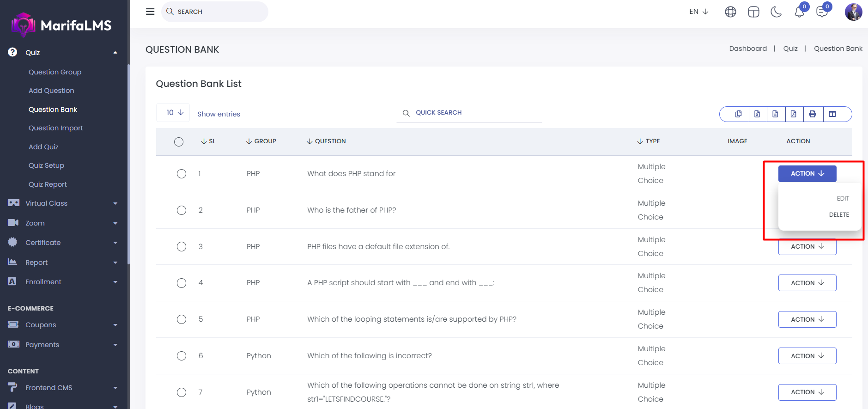Choose EDIT from the open action menu
Image resolution: width=868 pixels, height=409 pixels.
pyautogui.click(x=843, y=199)
